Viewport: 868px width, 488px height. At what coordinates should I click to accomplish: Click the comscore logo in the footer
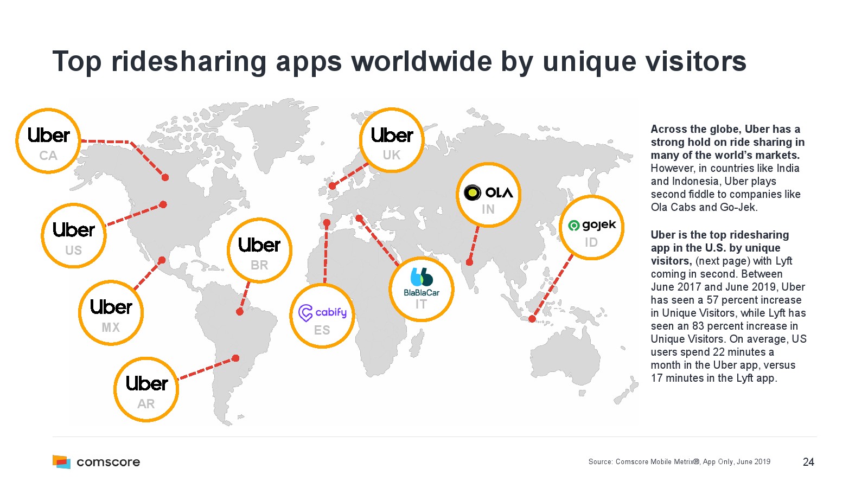point(97,462)
